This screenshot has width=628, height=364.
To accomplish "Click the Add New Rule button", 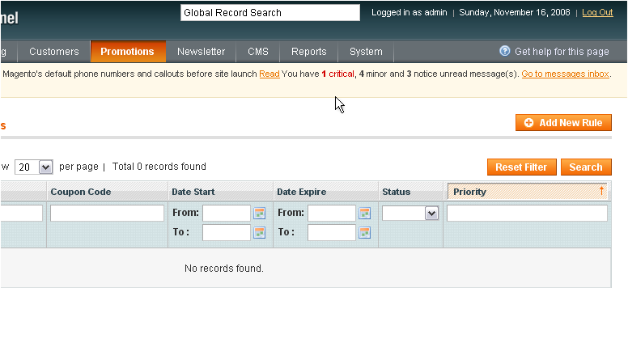I will pos(563,123).
